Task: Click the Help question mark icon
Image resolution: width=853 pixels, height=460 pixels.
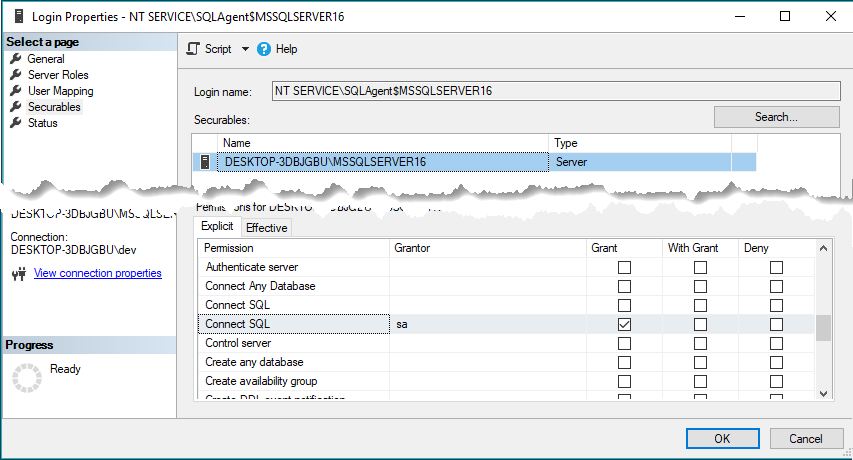Action: pyautogui.click(x=264, y=49)
